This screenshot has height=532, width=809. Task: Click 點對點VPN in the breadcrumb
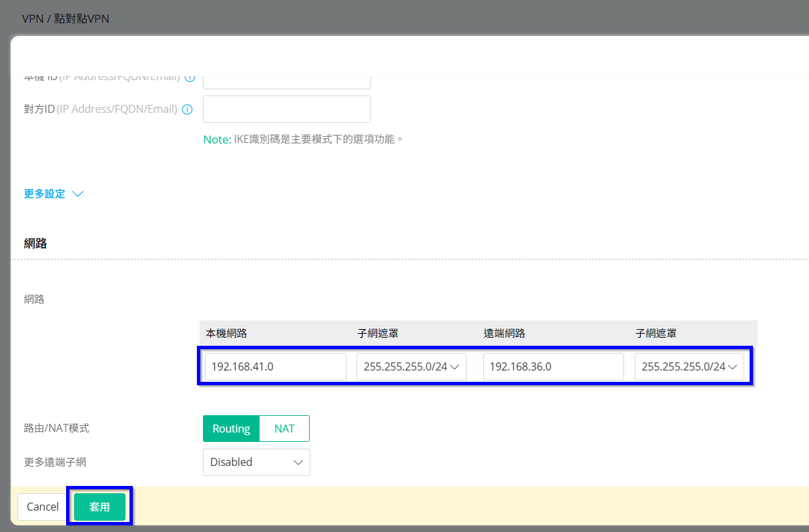[82, 19]
